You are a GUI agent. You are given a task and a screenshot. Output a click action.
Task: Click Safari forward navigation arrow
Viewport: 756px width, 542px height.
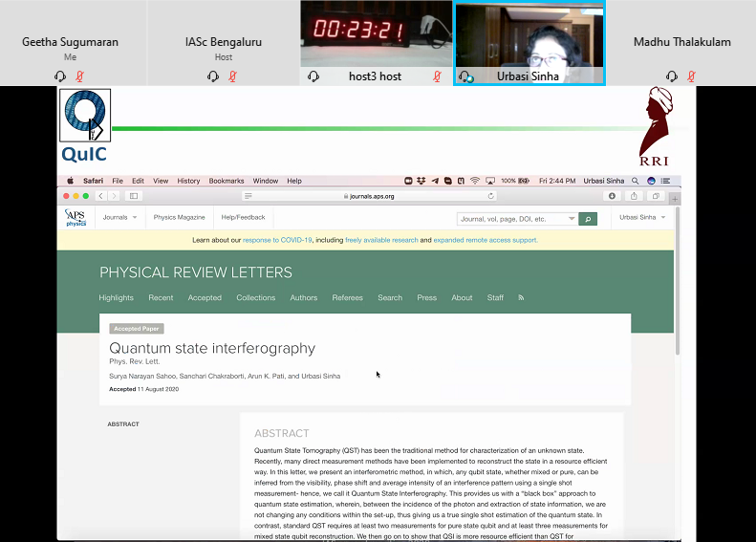(x=114, y=196)
